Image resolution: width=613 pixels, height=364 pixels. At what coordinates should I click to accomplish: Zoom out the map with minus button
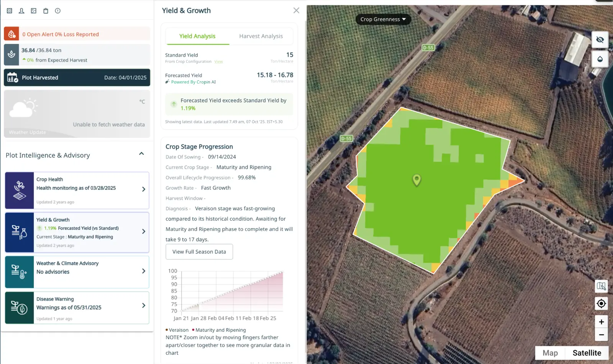tap(601, 335)
